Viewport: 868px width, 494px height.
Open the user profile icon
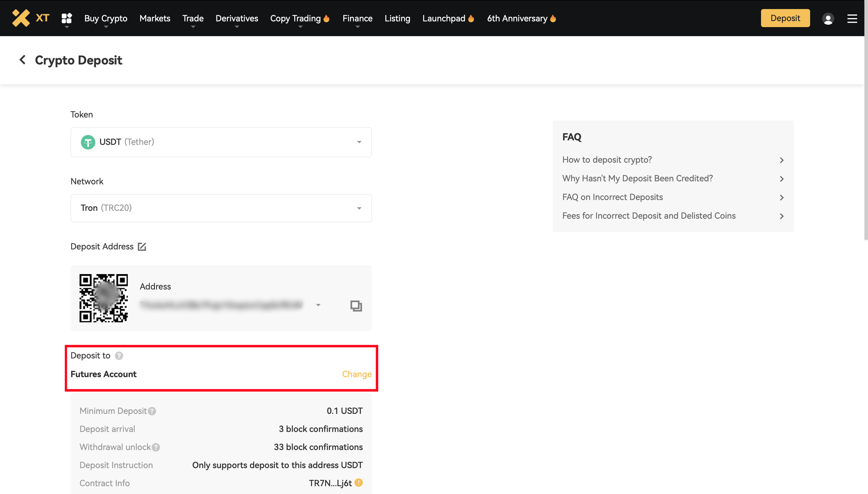[828, 18]
